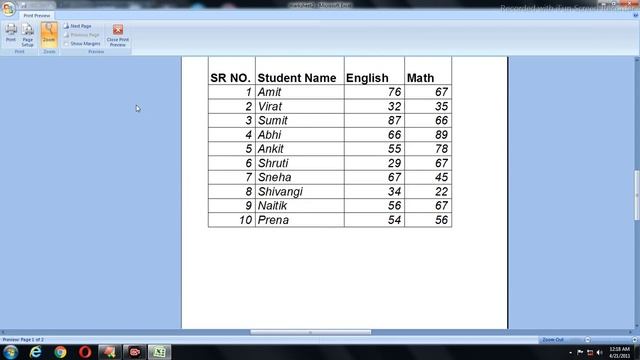Click the 'Student Name' header cell
This screenshot has width=640, height=360.
coord(300,71)
